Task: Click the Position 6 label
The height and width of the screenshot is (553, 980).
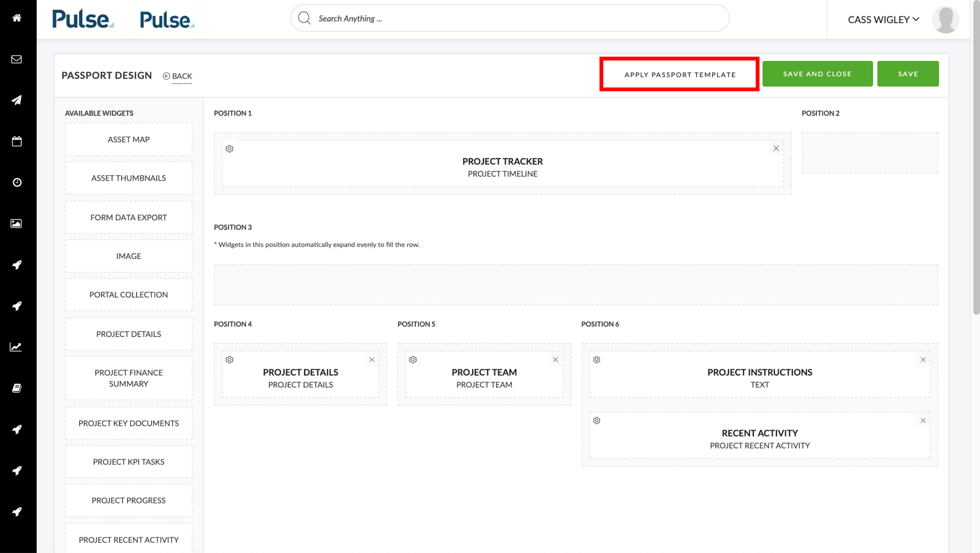Action: (600, 324)
